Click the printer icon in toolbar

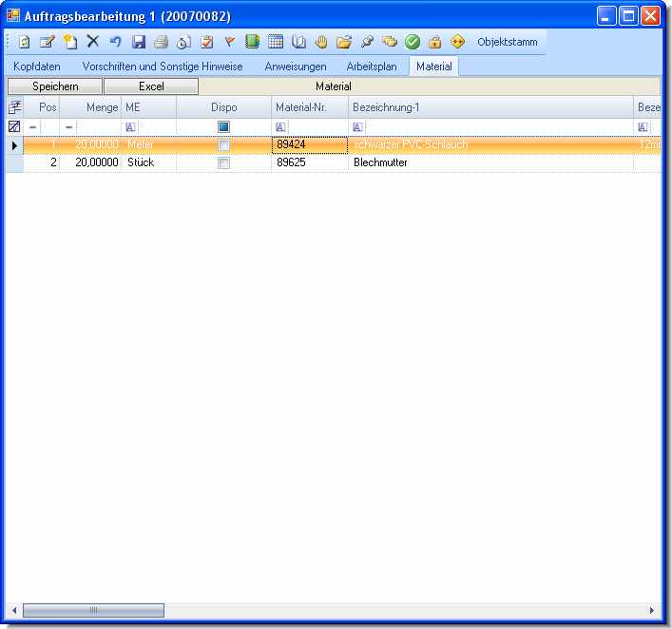162,42
